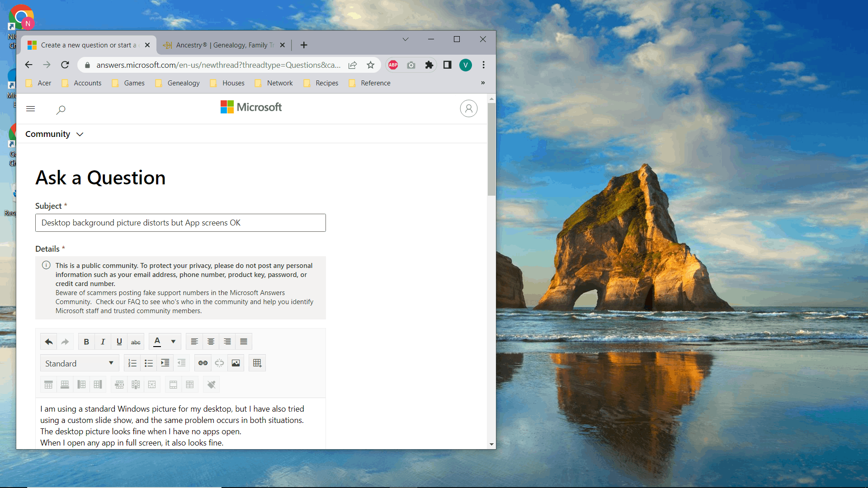Justify text in editor
Image resolution: width=868 pixels, height=488 pixels.
pos(244,342)
